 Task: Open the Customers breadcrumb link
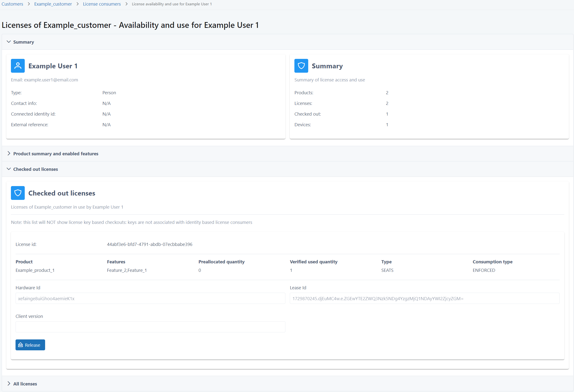pos(12,4)
